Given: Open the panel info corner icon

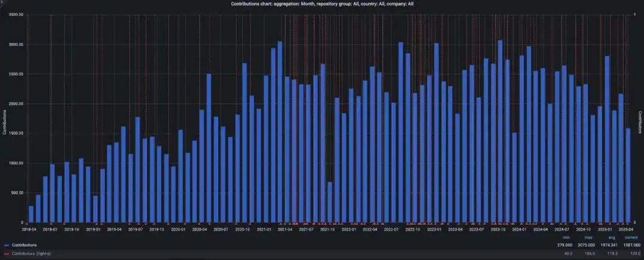Looking at the screenshot, I should click(2, 2).
